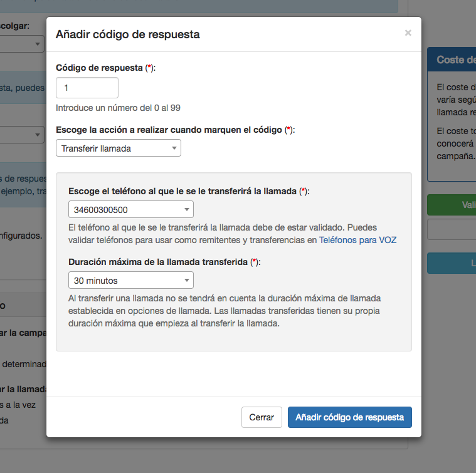Click the 'Coste de' panel header in background
Image resolution: width=476 pixels, height=473 pixels.
(x=451, y=60)
